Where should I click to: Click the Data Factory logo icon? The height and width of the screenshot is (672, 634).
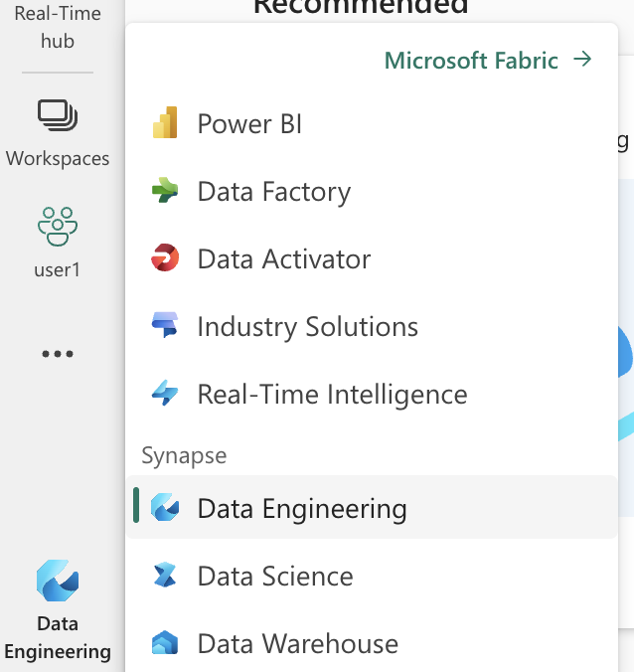tap(165, 190)
